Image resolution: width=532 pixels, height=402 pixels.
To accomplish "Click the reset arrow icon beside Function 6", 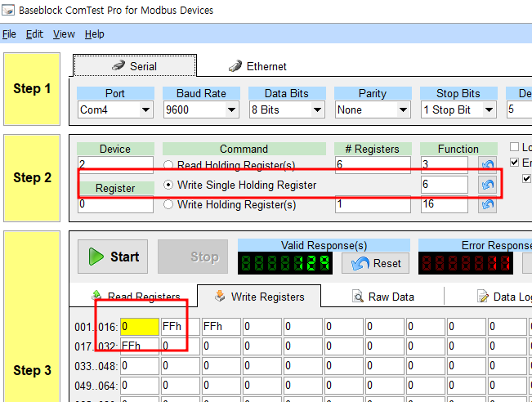I will pyautogui.click(x=487, y=185).
